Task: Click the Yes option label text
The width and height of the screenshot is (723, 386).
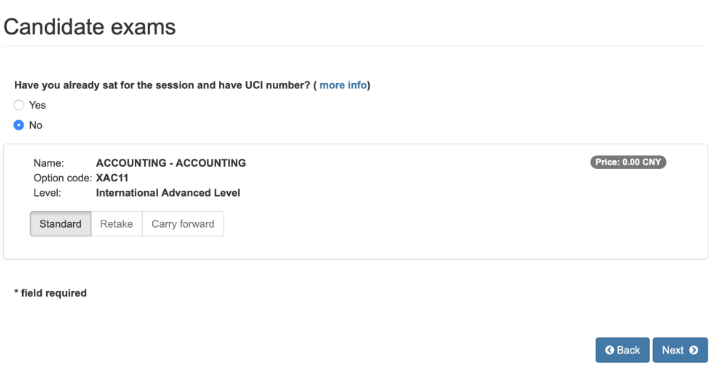Action: 37,105
